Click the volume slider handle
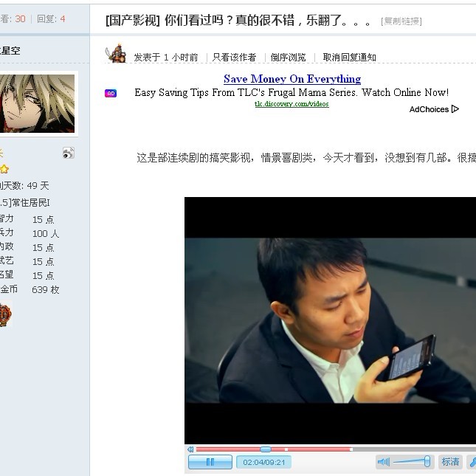Viewport: 476px width, 476px height. click(x=427, y=461)
